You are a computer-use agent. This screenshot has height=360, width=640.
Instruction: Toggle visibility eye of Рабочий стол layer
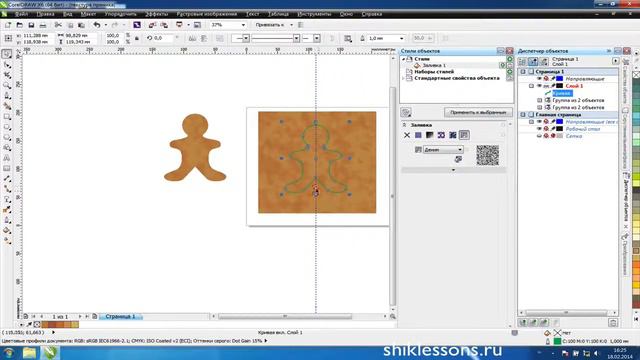pos(539,129)
